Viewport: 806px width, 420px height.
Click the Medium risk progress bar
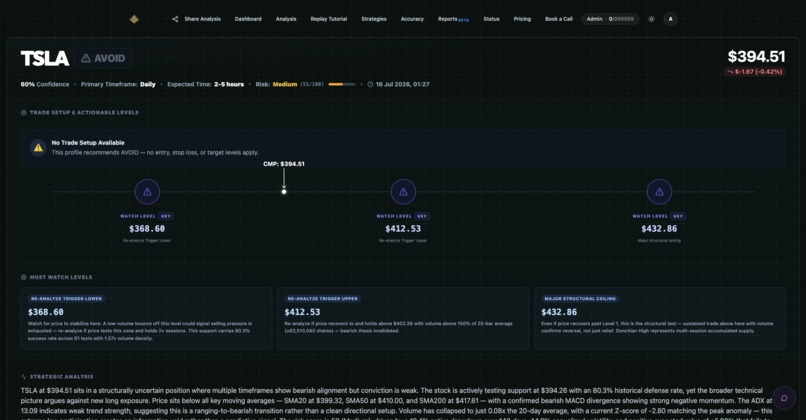[x=342, y=84]
